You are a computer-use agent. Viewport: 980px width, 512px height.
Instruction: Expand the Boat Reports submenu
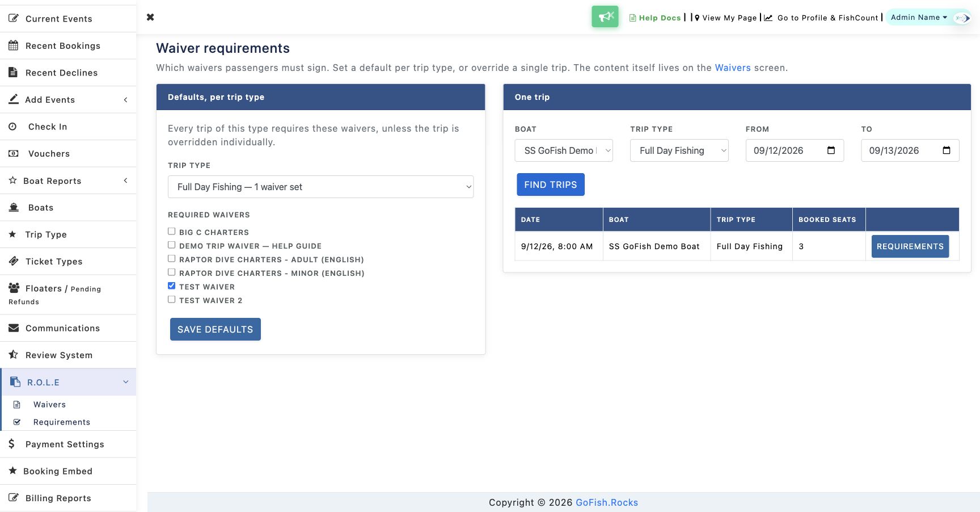[x=68, y=181]
